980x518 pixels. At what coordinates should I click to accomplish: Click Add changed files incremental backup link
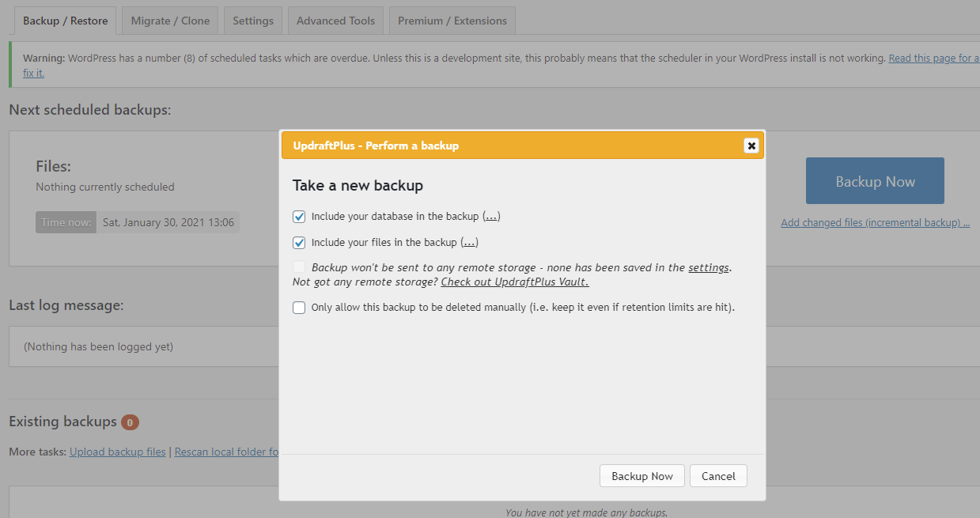tap(876, 223)
